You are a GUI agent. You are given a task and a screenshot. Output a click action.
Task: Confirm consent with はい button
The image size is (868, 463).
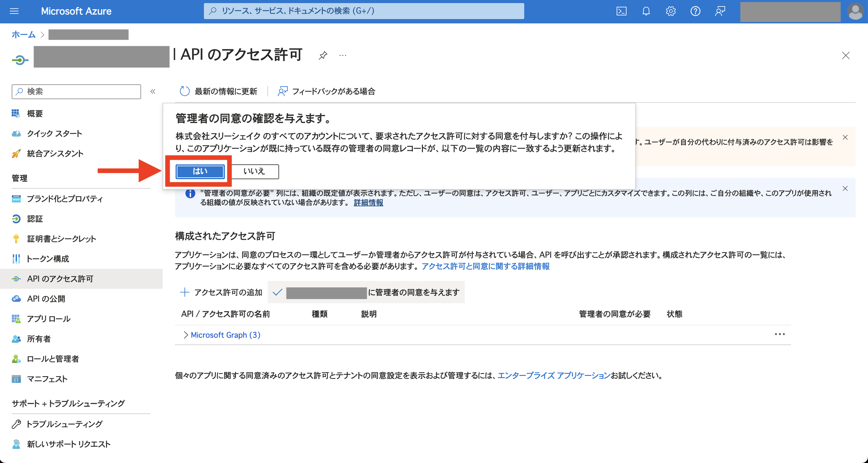coord(200,171)
